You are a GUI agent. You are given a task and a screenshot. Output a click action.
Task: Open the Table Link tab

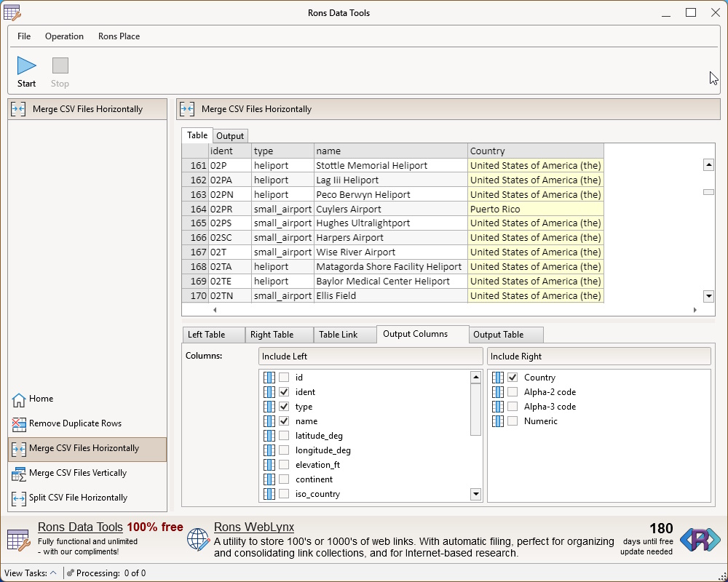tap(345, 335)
